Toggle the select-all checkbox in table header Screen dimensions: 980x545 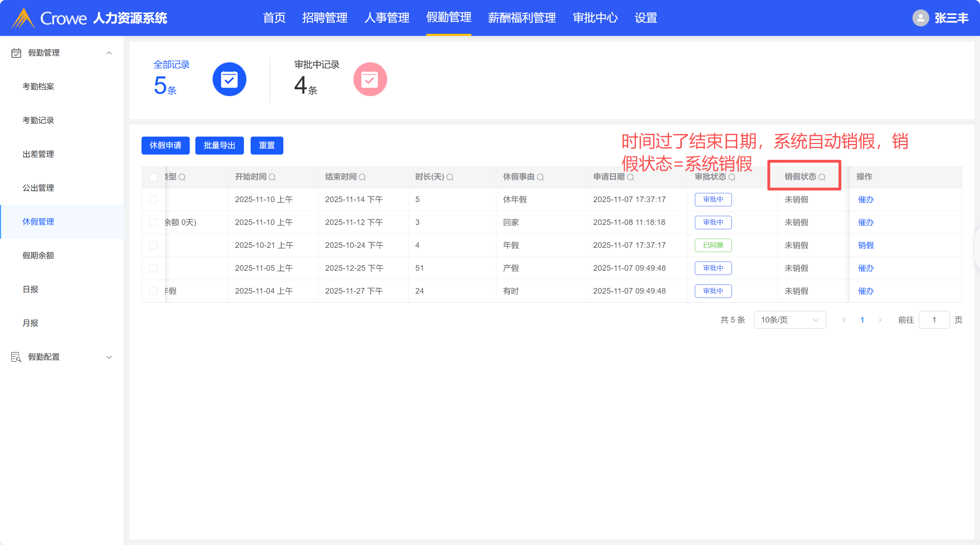(x=153, y=177)
